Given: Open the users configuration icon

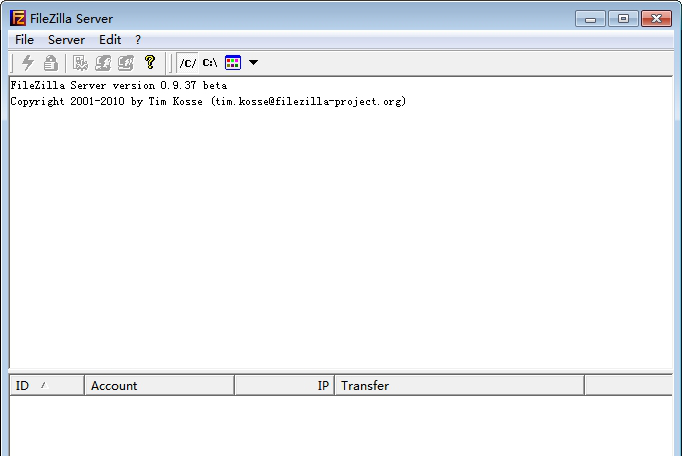Looking at the screenshot, I should point(103,63).
